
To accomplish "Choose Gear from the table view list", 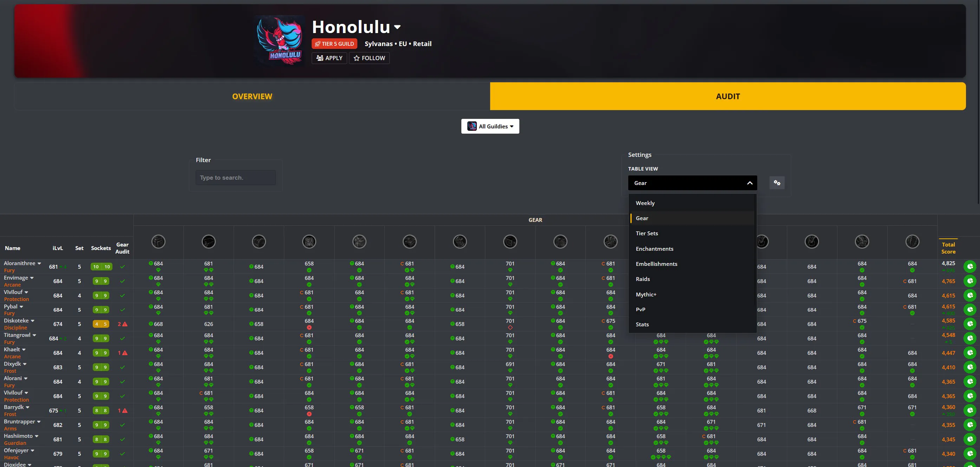I will coord(692,218).
